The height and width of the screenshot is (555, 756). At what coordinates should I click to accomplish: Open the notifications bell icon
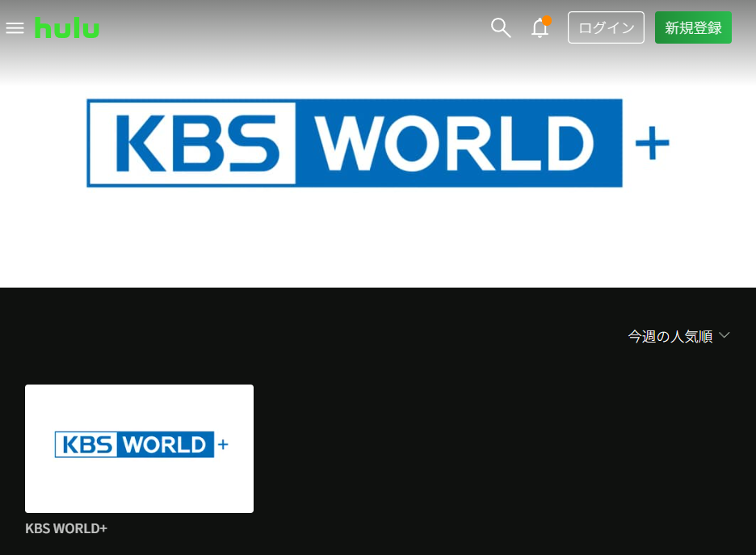point(540,27)
